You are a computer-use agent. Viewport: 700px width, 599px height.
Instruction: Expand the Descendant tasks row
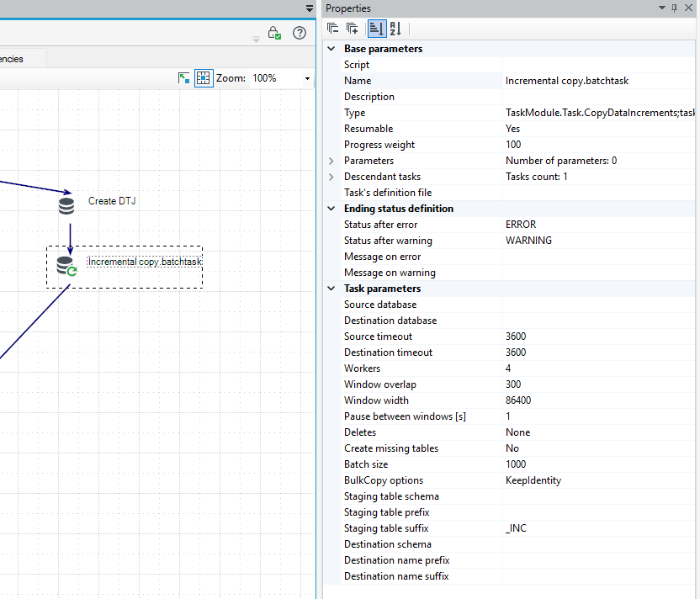click(331, 177)
